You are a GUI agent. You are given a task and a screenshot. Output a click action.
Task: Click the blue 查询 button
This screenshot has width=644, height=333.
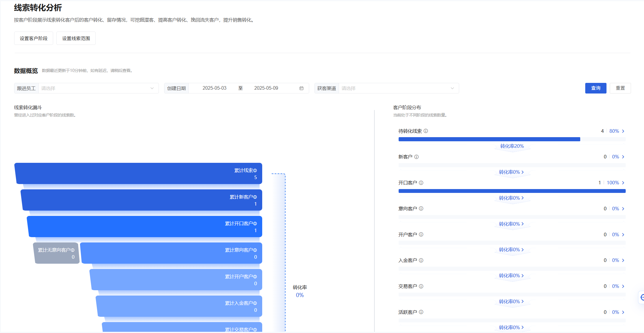click(x=596, y=88)
